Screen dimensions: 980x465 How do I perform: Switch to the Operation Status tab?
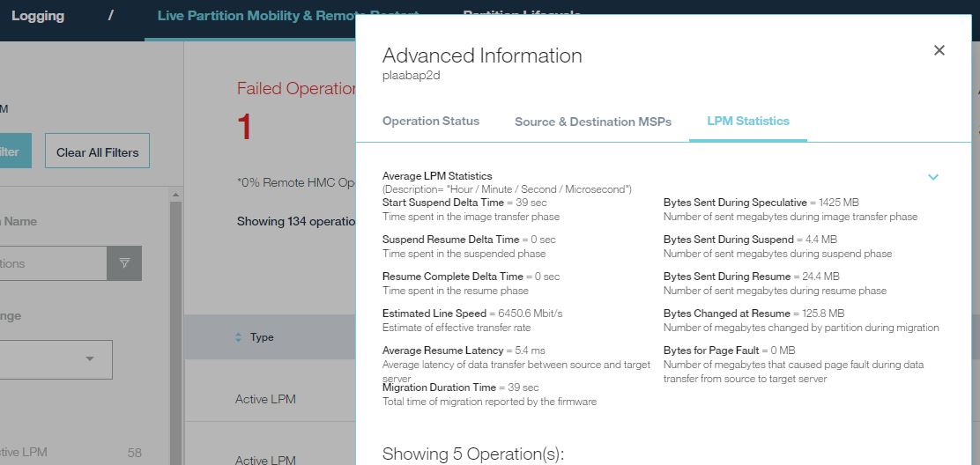click(x=431, y=121)
